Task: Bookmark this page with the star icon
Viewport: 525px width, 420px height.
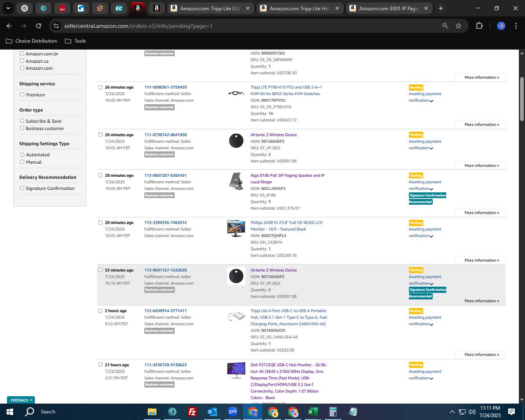Action: pos(459,26)
